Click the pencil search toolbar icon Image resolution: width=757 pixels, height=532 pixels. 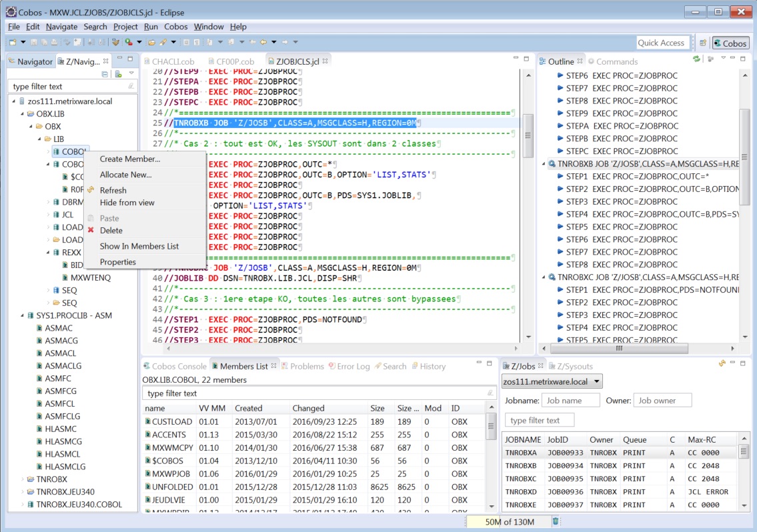point(163,43)
